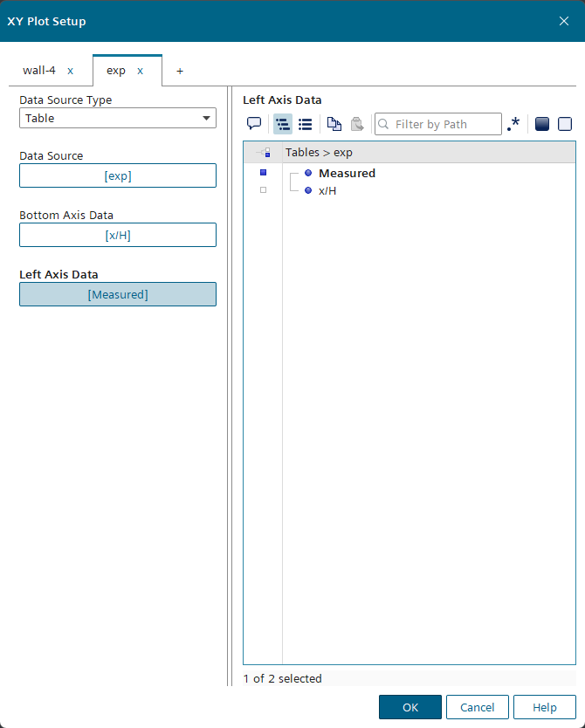585x728 pixels.
Task: Add a new tab with plus
Action: click(x=180, y=71)
